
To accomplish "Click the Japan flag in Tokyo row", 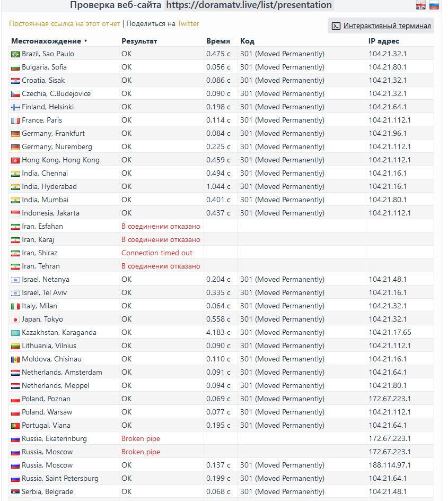I will pos(15,319).
